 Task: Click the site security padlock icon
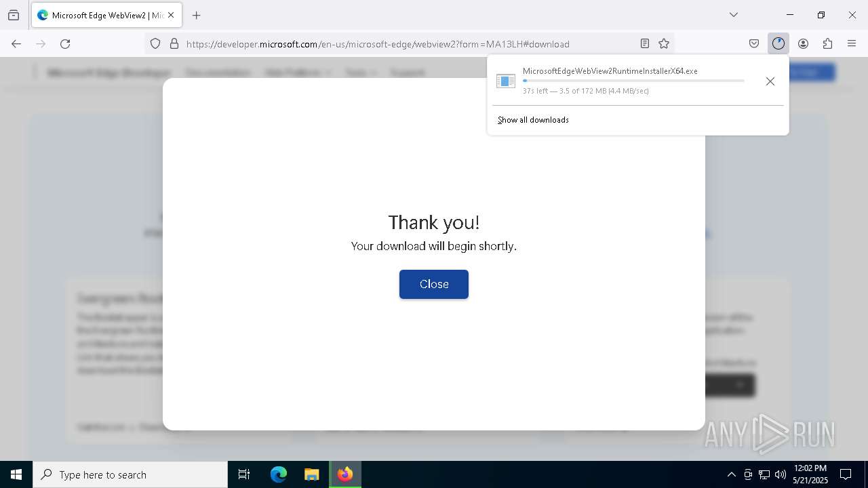coord(174,43)
